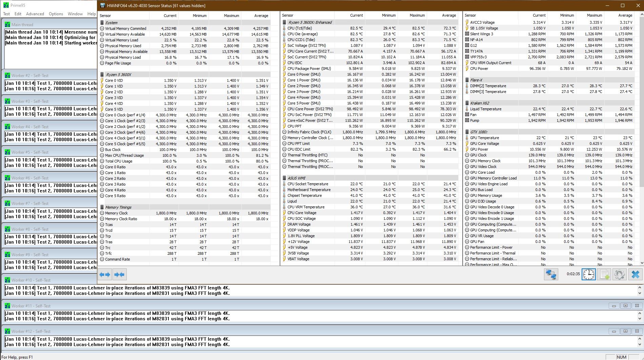Viewport: 644px width, 360px height.
Task: Click the Prime95 title bar app icon
Action: 5,5
